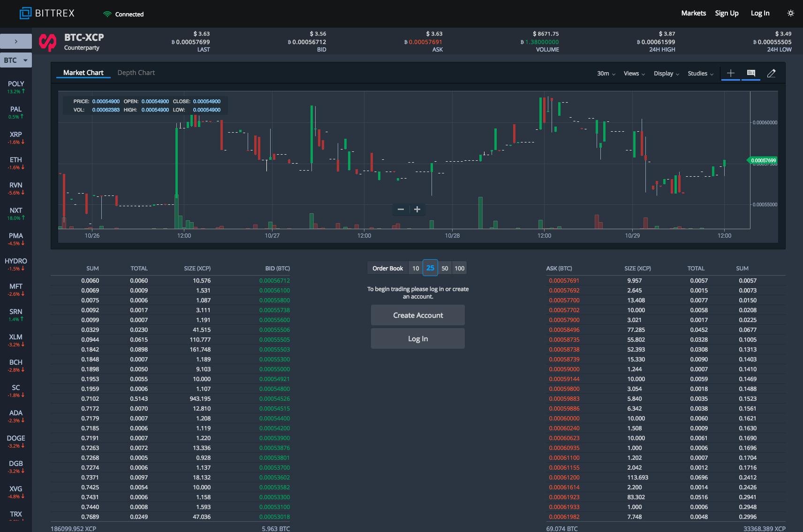
Task: Click ask price 0.00057691 in order book
Action: 564,281
